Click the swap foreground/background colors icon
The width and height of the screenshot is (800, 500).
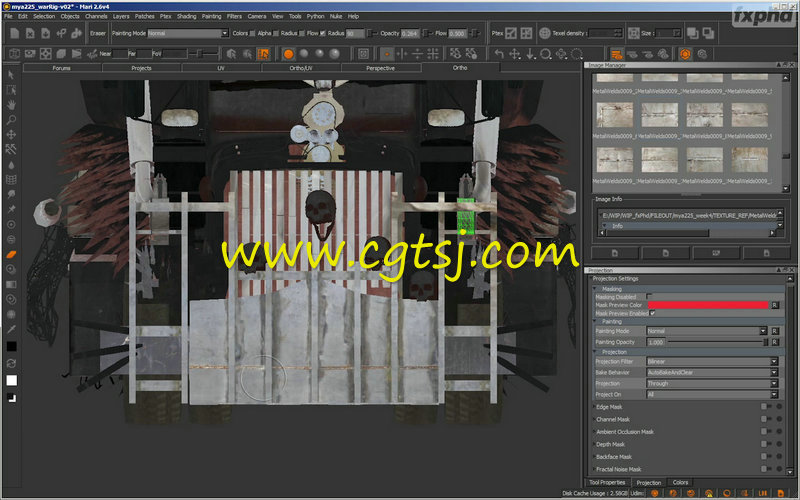11,363
